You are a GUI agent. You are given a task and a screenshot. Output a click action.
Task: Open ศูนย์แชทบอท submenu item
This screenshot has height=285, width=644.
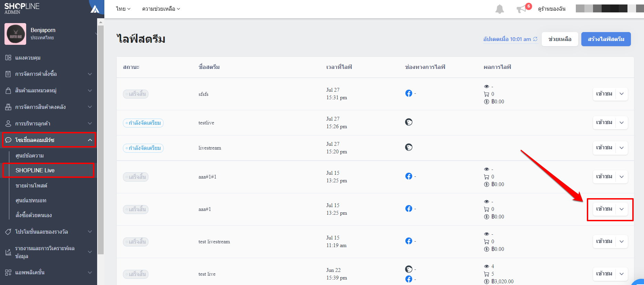(x=31, y=200)
